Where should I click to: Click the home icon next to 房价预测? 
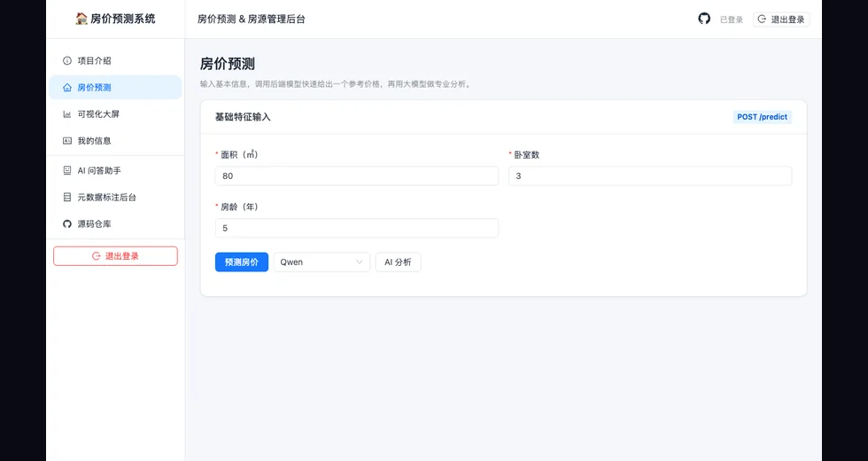tap(67, 87)
